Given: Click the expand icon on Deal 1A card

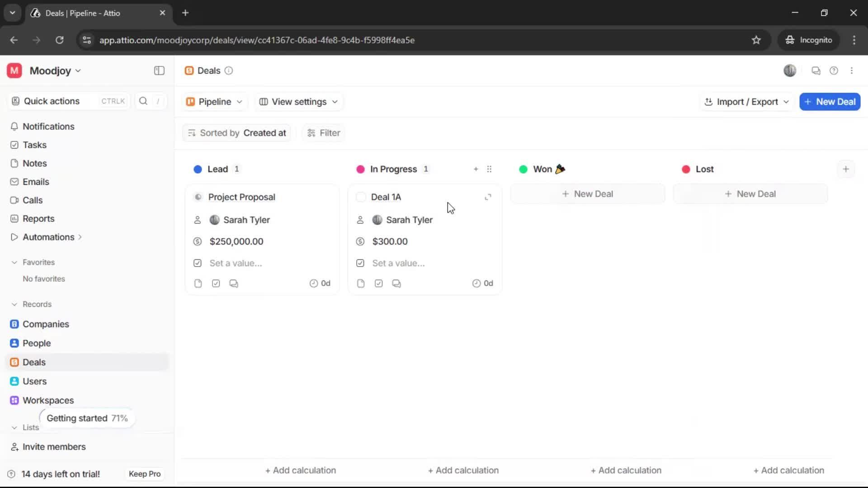Looking at the screenshot, I should tap(488, 197).
